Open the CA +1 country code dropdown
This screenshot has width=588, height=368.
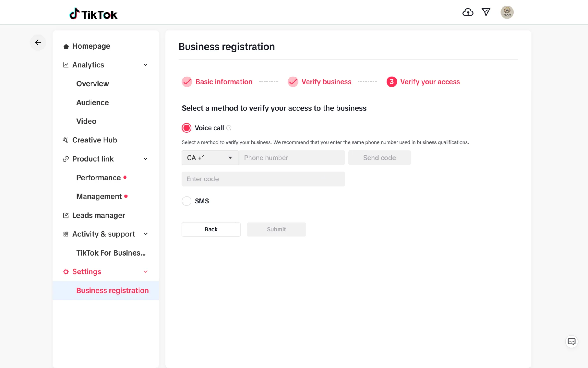pyautogui.click(x=210, y=158)
